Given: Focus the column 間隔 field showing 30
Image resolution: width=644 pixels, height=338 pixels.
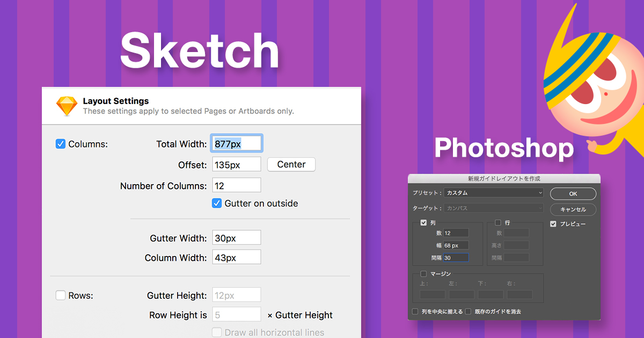Looking at the screenshot, I should click(456, 258).
